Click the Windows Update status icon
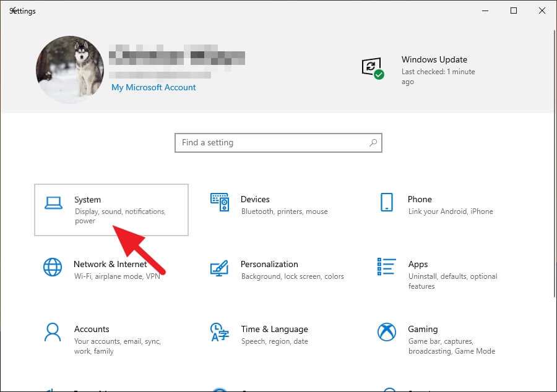Screen dimensions: 557x392 coord(370,67)
